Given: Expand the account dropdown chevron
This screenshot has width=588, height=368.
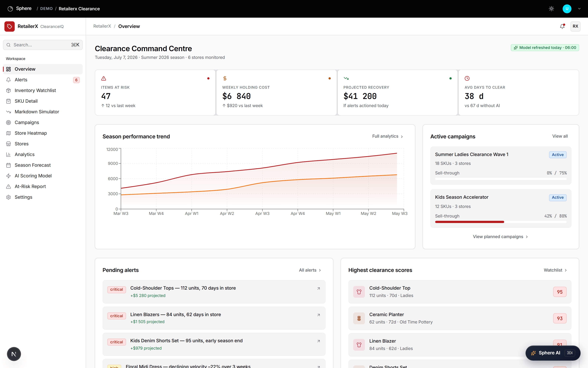Looking at the screenshot, I should point(579,9).
